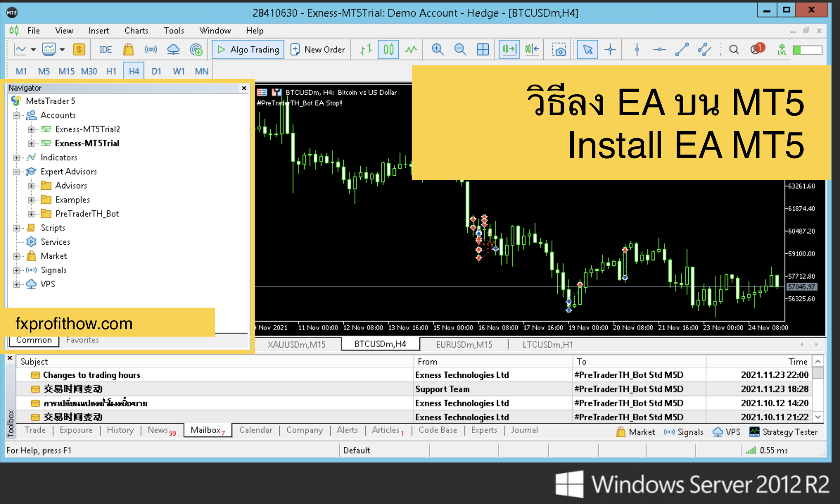The width and height of the screenshot is (840, 504).
Task: Open the Charts menu
Action: 136,31
